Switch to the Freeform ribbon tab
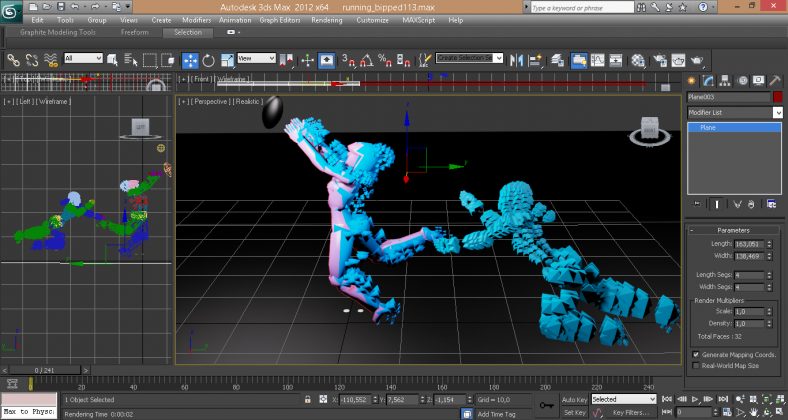Screen dimensions: 788x420 click(x=135, y=32)
